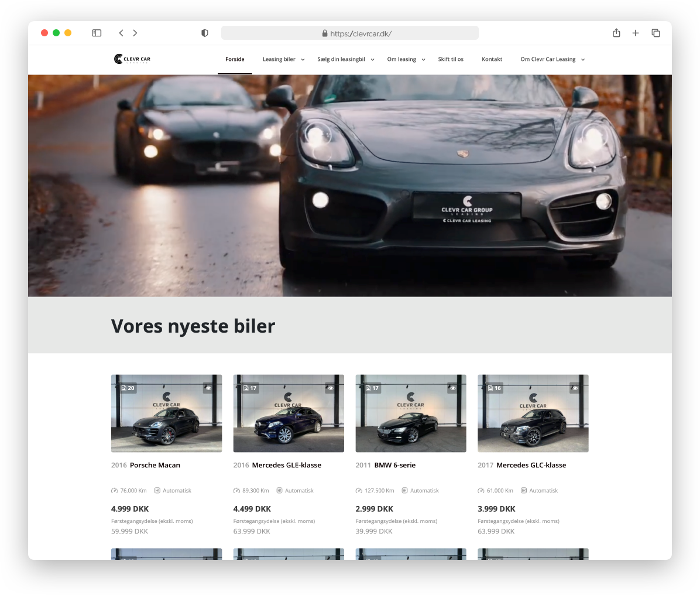
Task: Click the speedometer icon beside 76.000 Km
Action: 114,491
